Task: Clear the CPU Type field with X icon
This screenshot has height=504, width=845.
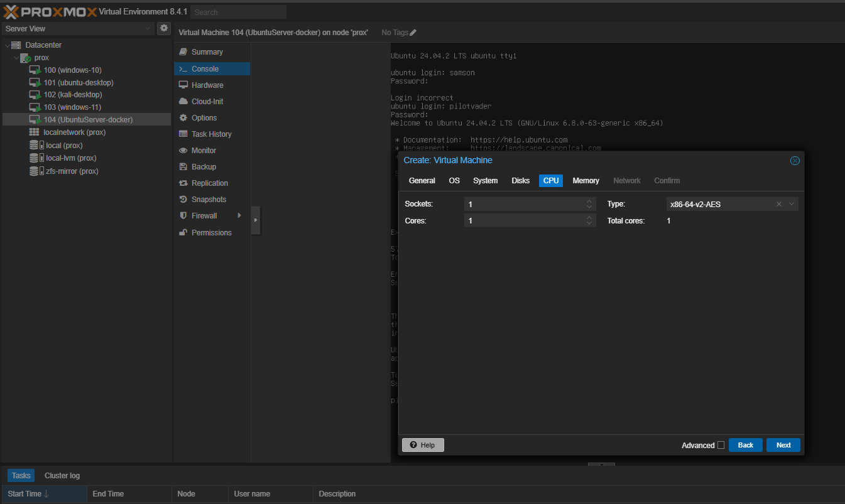Action: coord(779,204)
